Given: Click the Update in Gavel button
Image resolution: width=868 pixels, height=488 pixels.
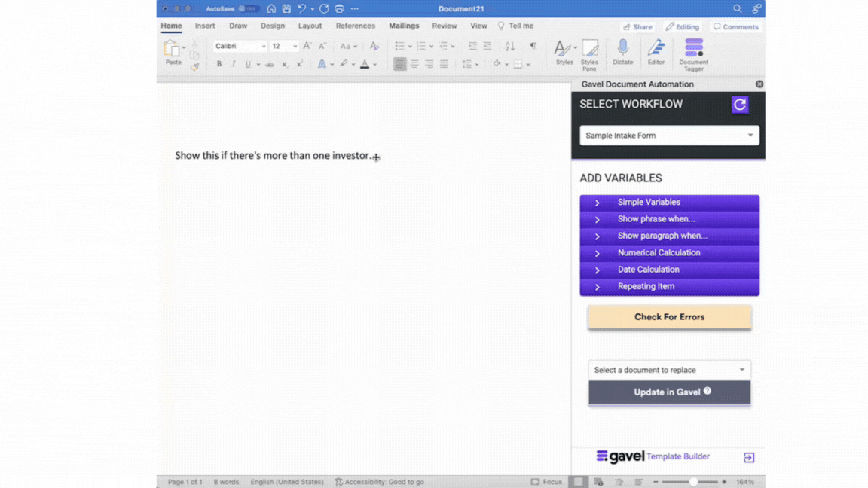Looking at the screenshot, I should [669, 392].
